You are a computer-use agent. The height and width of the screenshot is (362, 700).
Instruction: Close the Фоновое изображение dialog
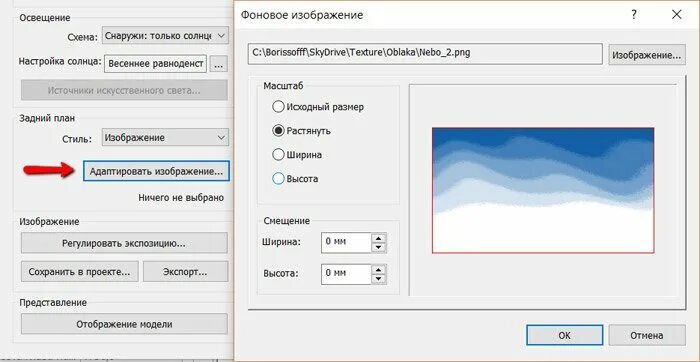point(676,15)
